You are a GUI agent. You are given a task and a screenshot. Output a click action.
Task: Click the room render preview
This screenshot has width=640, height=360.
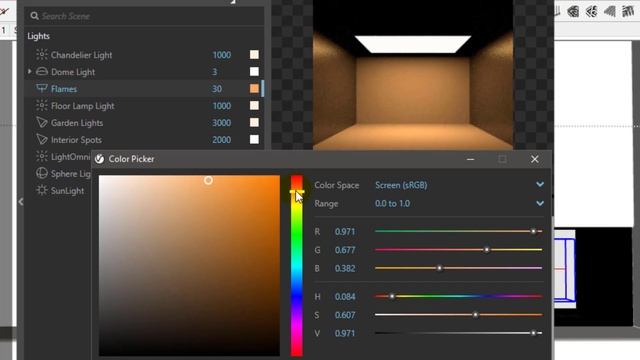pyautogui.click(x=413, y=75)
